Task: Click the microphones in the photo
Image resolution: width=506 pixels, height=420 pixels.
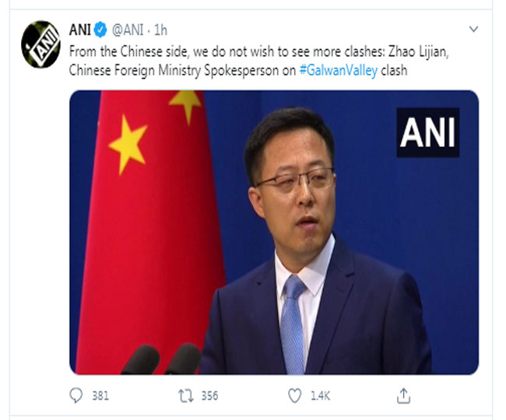Action: 161,359
